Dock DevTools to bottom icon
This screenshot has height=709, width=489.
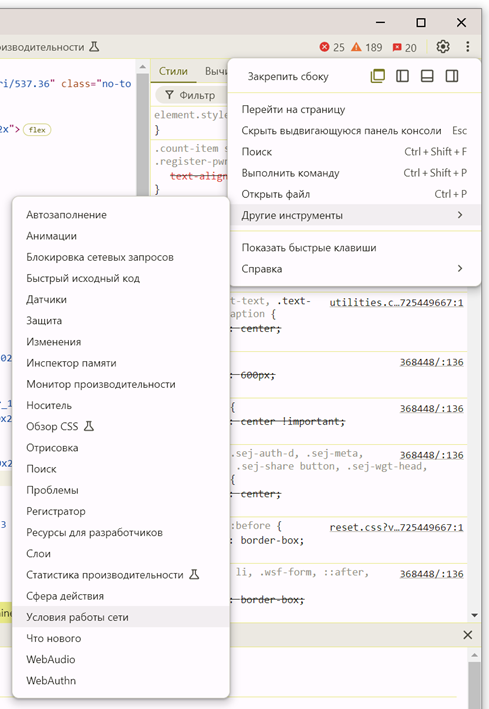click(427, 76)
